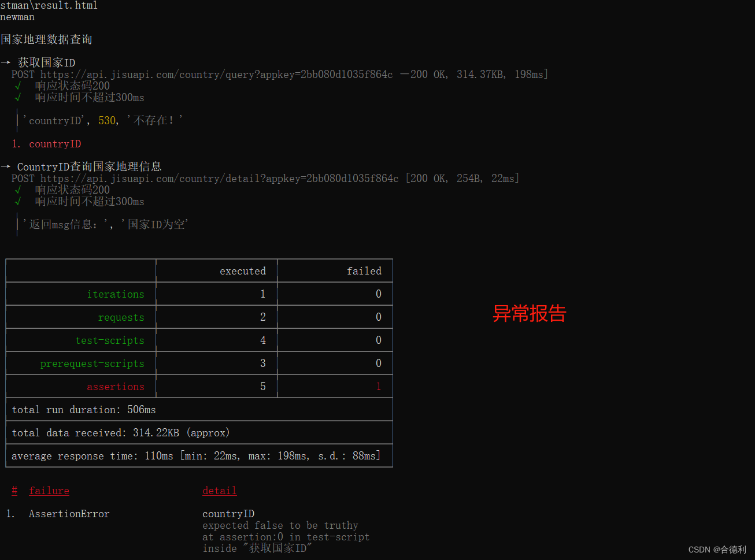The width and height of the screenshot is (755, 560).
Task: Click the underlined 'failure' header
Action: click(x=49, y=491)
